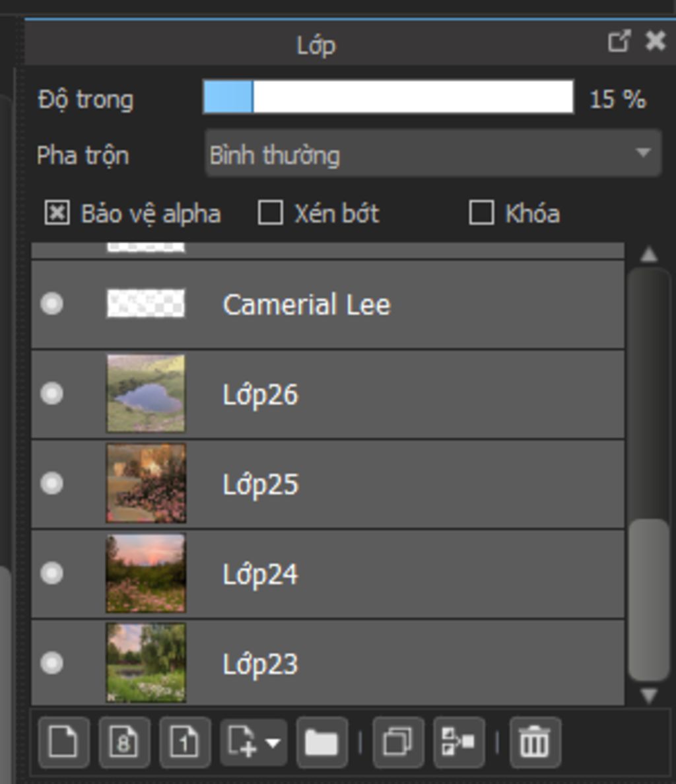
Task: Open the add-layer-from-file dropdown arrow
Action: (273, 742)
